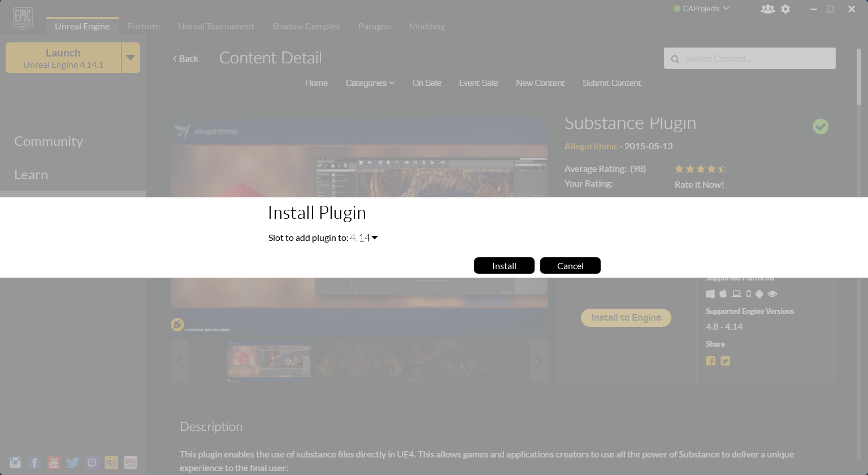The height and width of the screenshot is (475, 868).
Task: Open the Learn section in the sidebar
Action: [x=31, y=175]
